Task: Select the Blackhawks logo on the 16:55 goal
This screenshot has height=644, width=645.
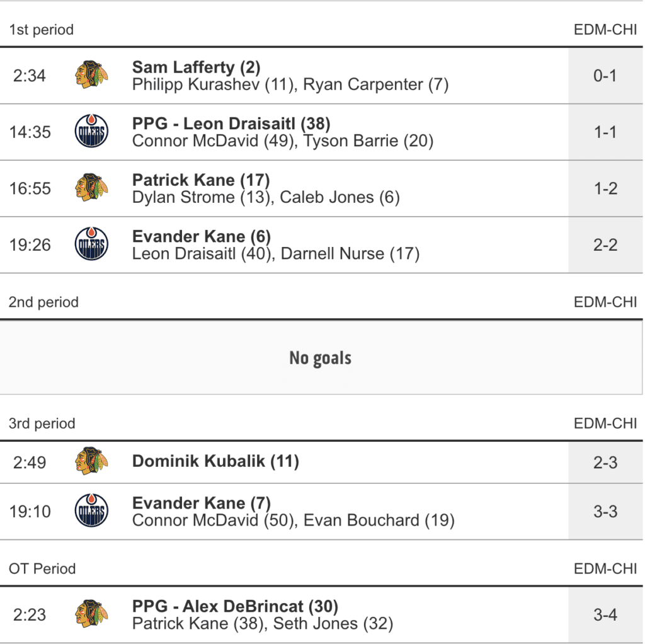Action: click(x=91, y=188)
